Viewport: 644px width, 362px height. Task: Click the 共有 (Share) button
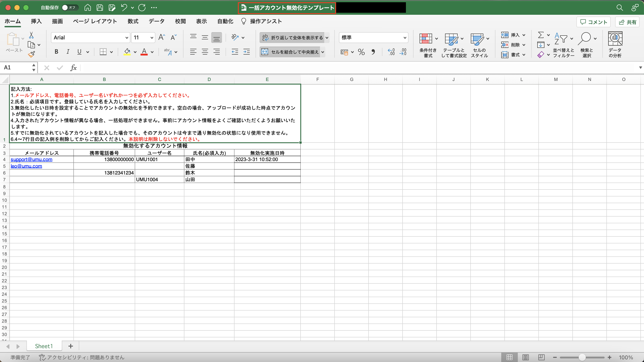[627, 22]
